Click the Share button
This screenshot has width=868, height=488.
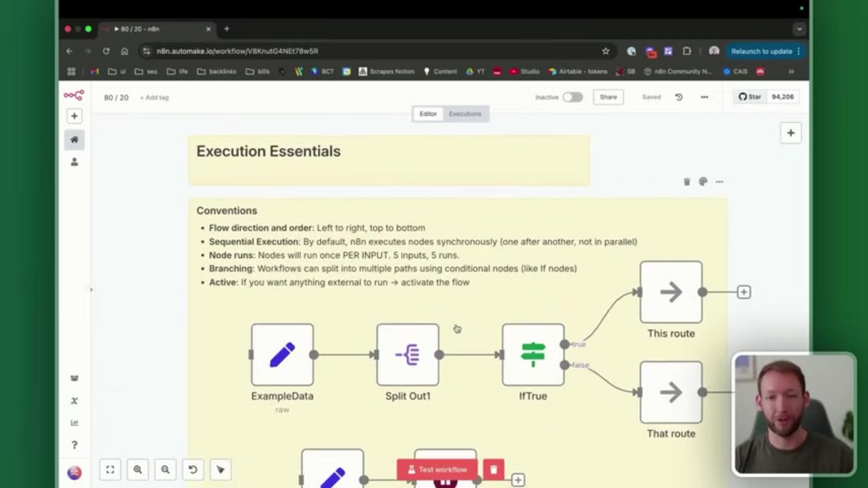click(608, 97)
